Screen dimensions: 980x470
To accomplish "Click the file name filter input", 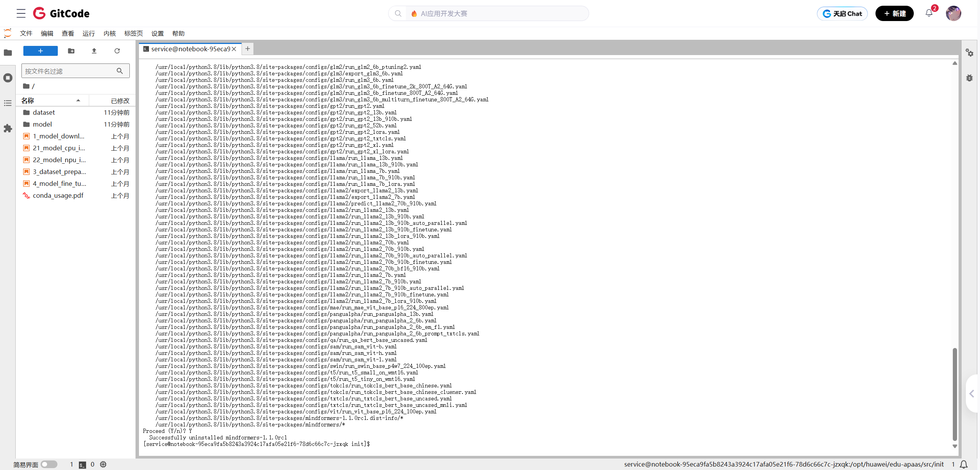I will [69, 71].
